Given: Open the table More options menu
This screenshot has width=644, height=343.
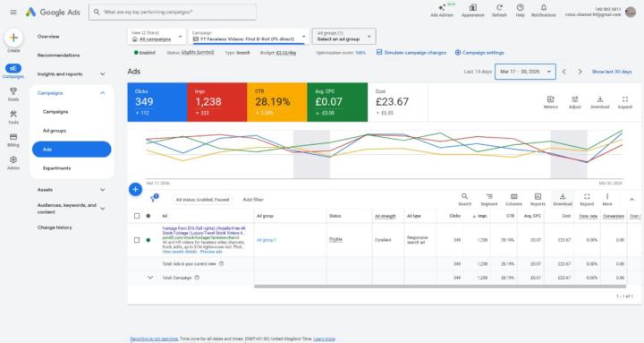Looking at the screenshot, I should (x=607, y=197).
